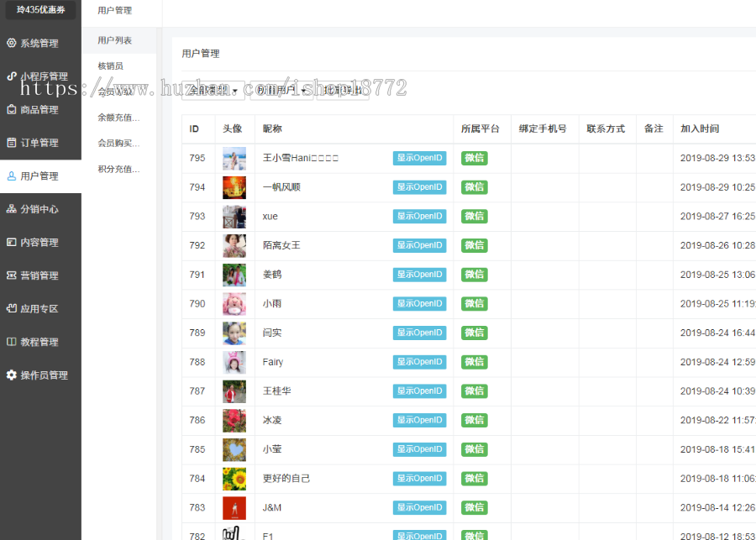This screenshot has height=540, width=756.
Task: Click the avatar in row 793 xue
Action: click(234, 217)
